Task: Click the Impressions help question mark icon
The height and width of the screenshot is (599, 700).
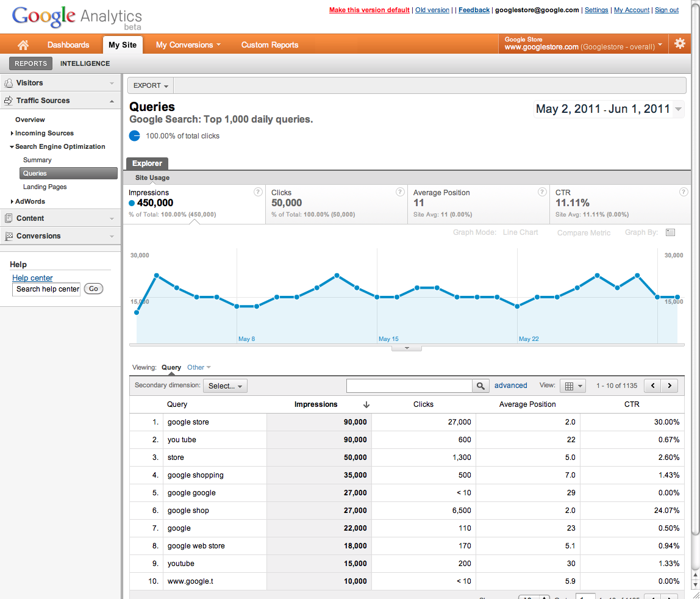Action: pos(258,192)
